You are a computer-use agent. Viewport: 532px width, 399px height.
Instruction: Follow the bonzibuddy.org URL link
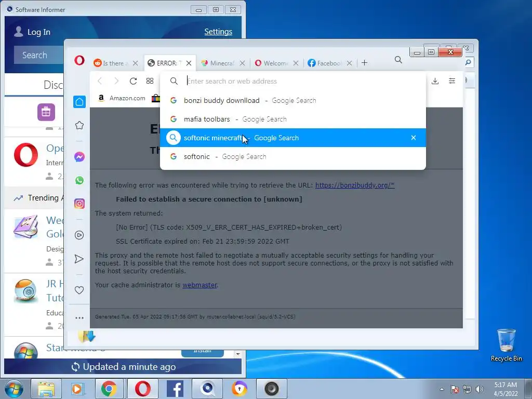click(x=355, y=185)
